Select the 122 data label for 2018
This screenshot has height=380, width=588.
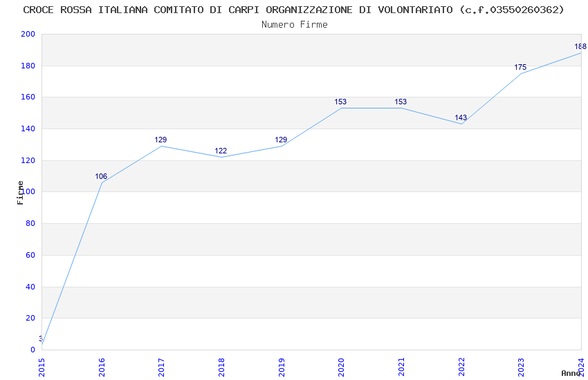(221, 151)
